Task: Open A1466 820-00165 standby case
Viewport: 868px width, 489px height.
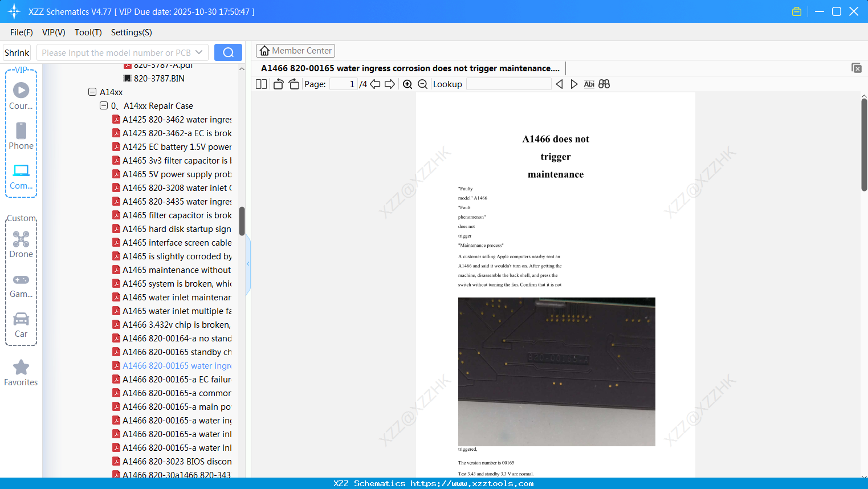Action: (x=172, y=352)
